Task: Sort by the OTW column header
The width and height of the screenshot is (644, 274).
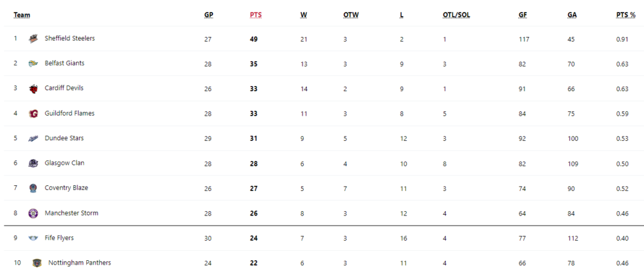Action: (351, 15)
